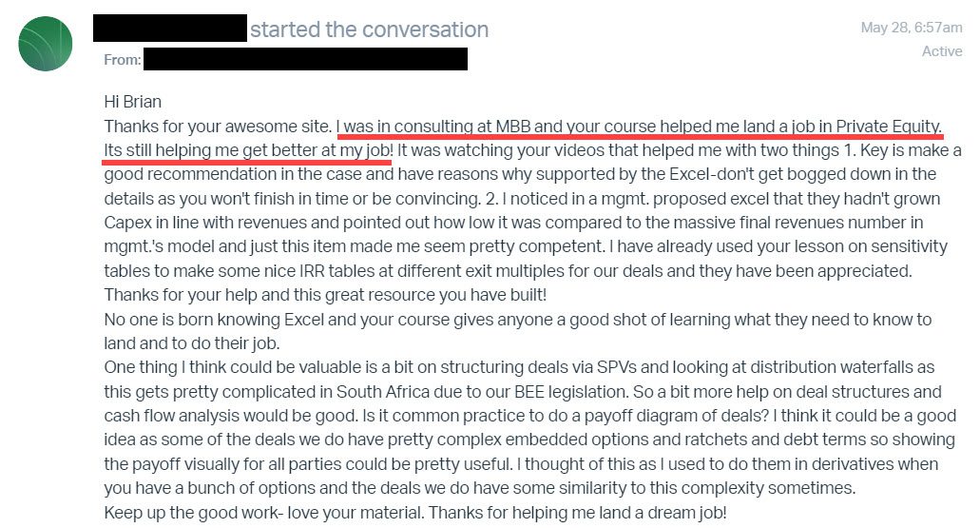Click the "May 28, 6:57am" timestamp

coord(911,28)
